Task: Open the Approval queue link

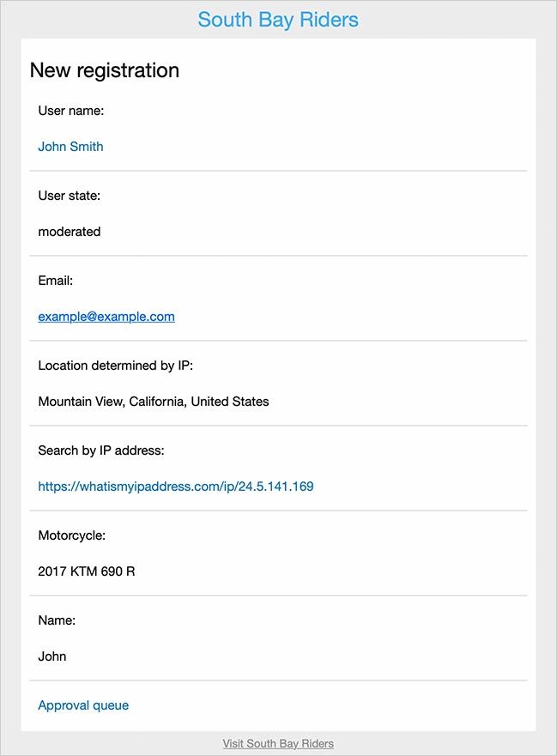Action: pyautogui.click(x=83, y=705)
